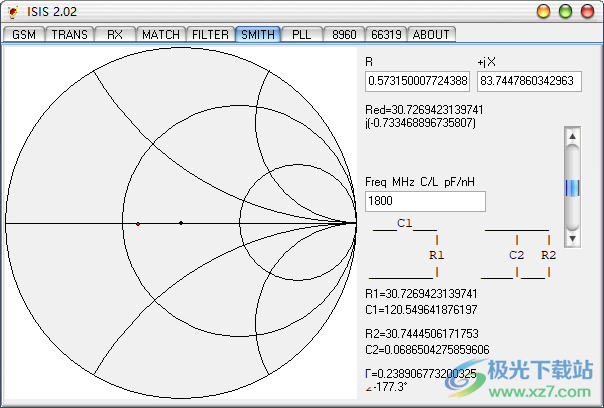This screenshot has width=604, height=408.
Task: Click the black marker point on Smith chart
Action: pyautogui.click(x=181, y=222)
